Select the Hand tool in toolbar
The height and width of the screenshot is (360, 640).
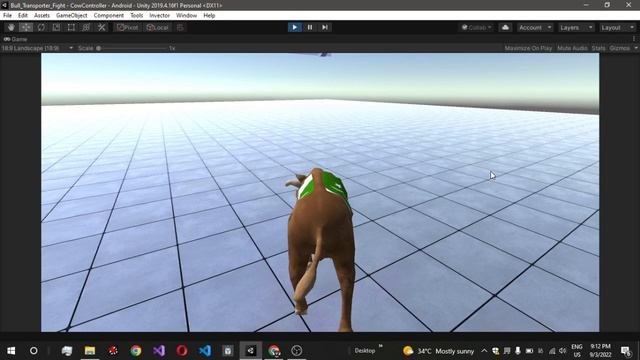[x=11, y=27]
